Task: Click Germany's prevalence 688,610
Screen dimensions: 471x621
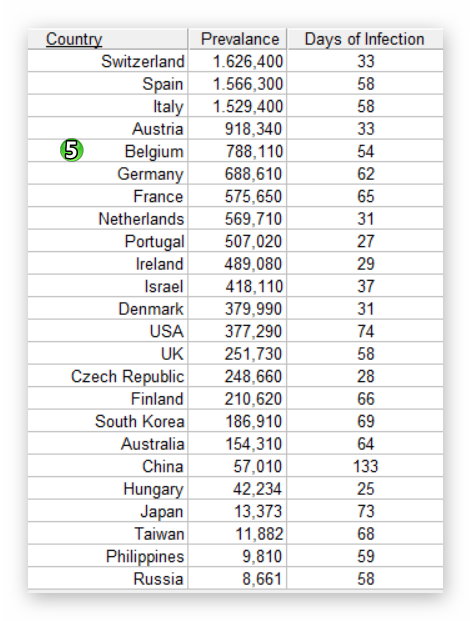Action: (x=254, y=174)
